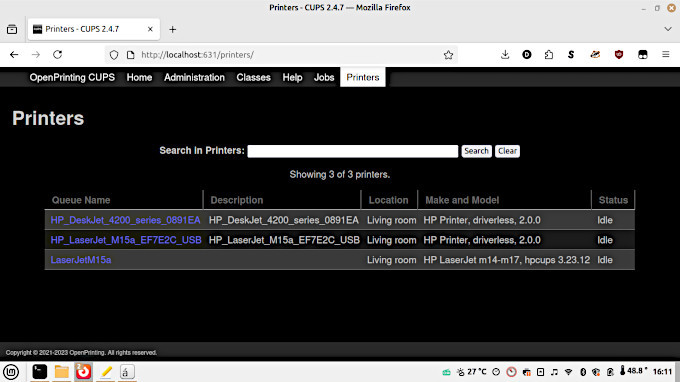Click the Search button
The image size is (680, 382).
point(476,151)
